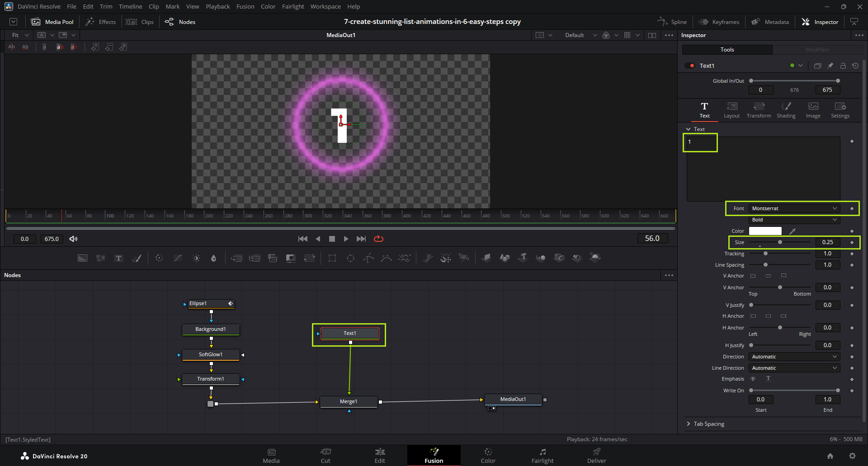The height and width of the screenshot is (466, 868).
Task: Select the Merge1 node
Action: (x=349, y=401)
